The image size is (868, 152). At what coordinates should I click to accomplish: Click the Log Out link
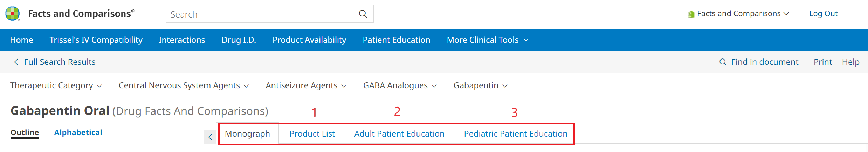[x=823, y=14]
